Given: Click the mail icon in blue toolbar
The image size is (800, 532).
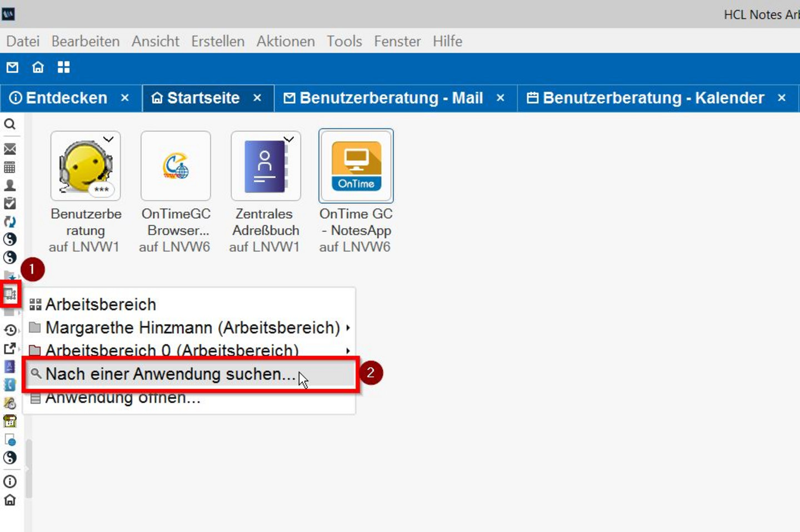Looking at the screenshot, I should pos(12,67).
